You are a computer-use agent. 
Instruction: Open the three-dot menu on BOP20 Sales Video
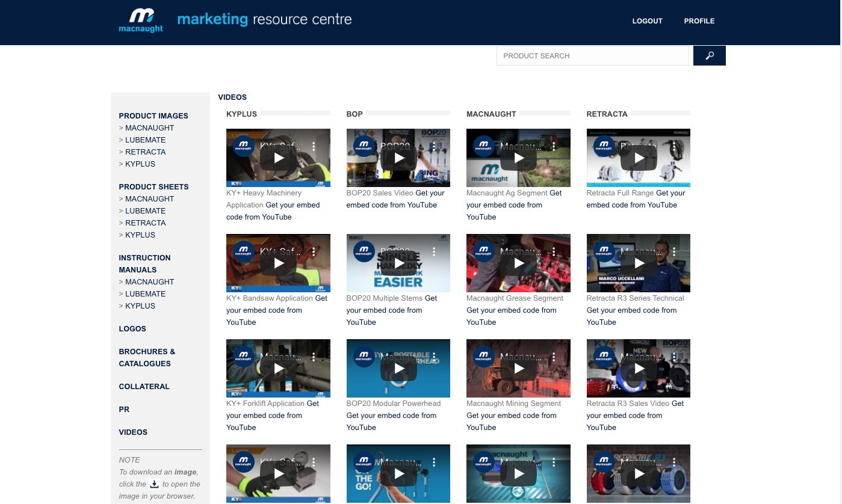[433, 146]
